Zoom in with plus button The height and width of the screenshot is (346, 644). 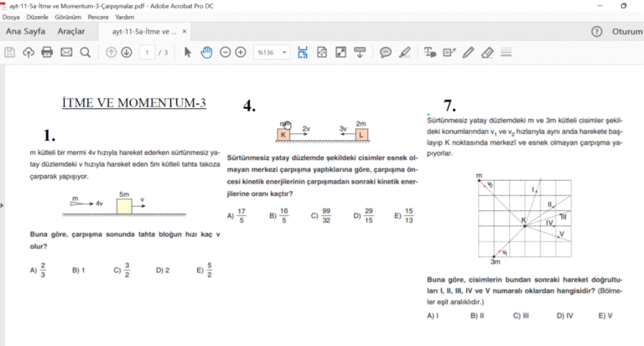[241, 53]
